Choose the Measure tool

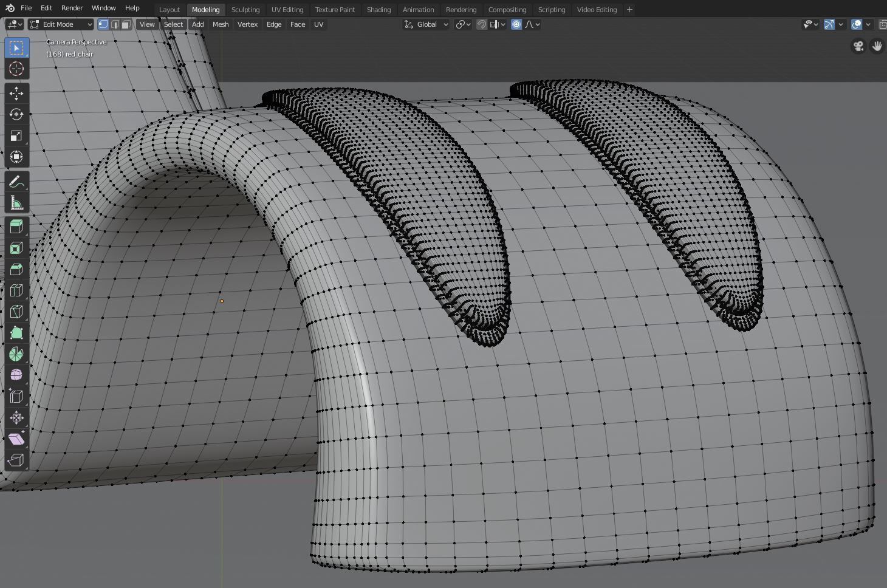click(16, 203)
